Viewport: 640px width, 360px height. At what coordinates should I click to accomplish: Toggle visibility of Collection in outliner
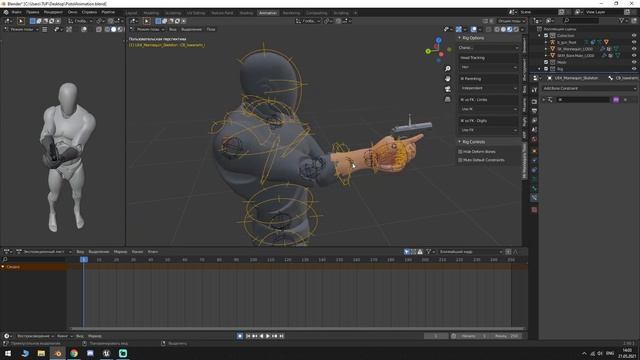coord(634,36)
